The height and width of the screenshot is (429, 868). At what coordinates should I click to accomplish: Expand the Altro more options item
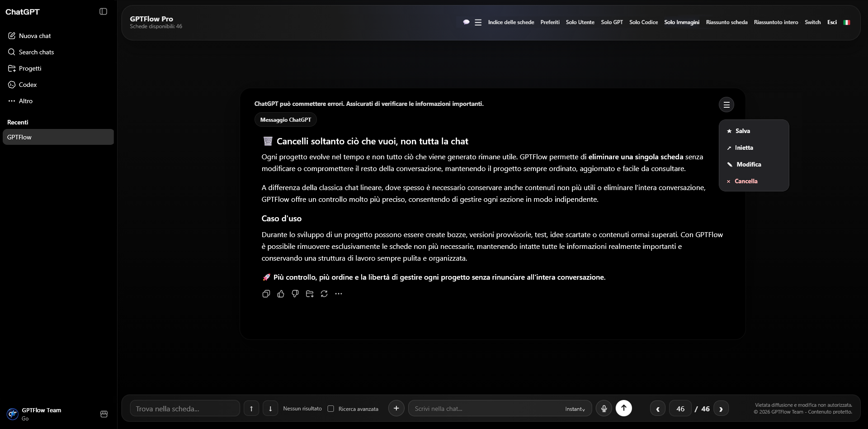58,101
